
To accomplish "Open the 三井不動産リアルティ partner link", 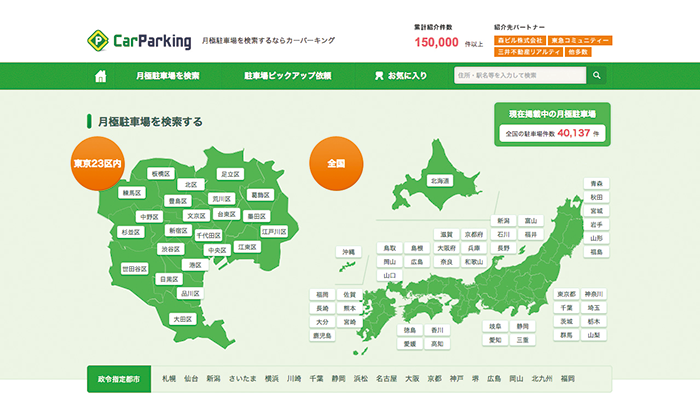I will coord(529,51).
